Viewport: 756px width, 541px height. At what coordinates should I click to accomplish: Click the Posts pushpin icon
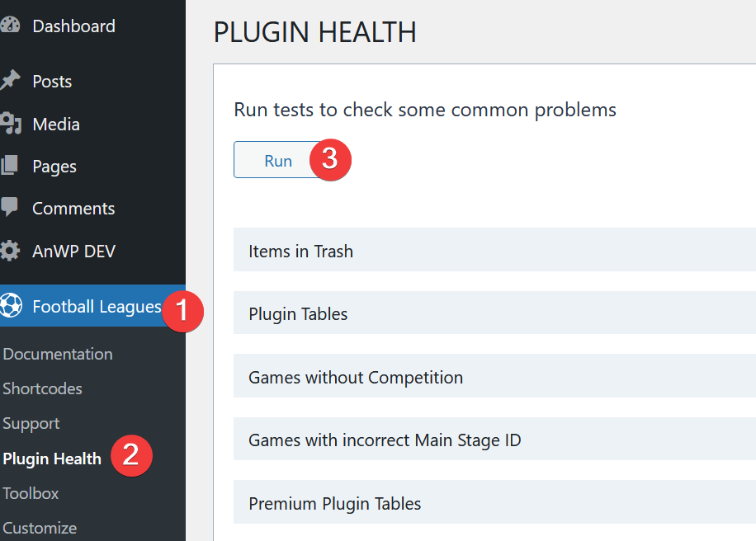(x=10, y=81)
